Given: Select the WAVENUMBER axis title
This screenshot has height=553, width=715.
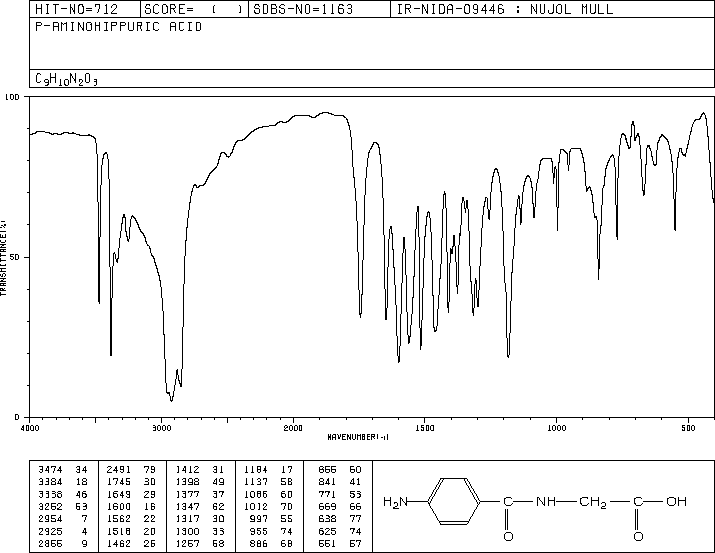Looking at the screenshot, I should 358,437.
